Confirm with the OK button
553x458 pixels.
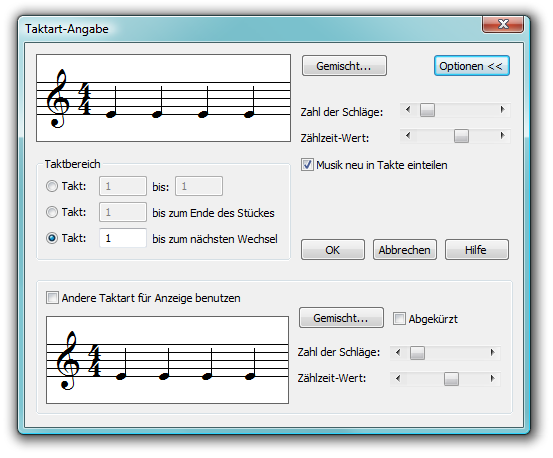[333, 250]
